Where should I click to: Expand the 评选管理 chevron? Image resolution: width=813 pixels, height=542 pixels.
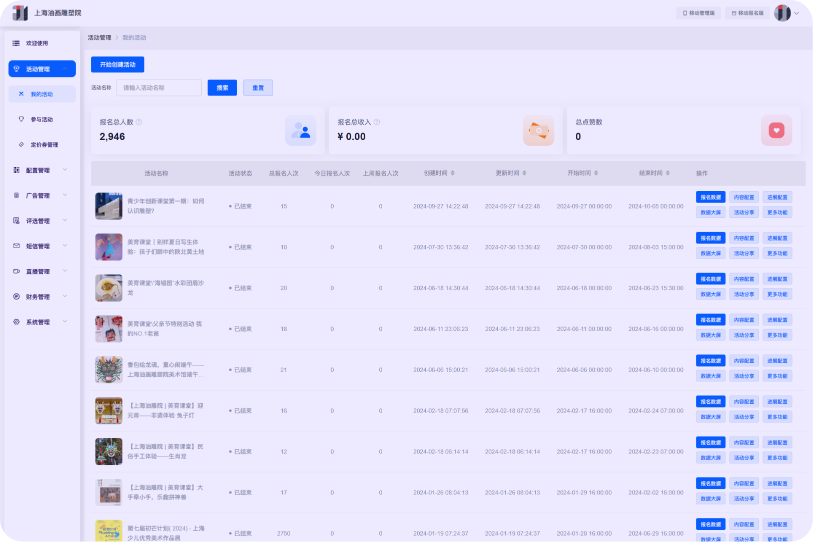(65, 220)
